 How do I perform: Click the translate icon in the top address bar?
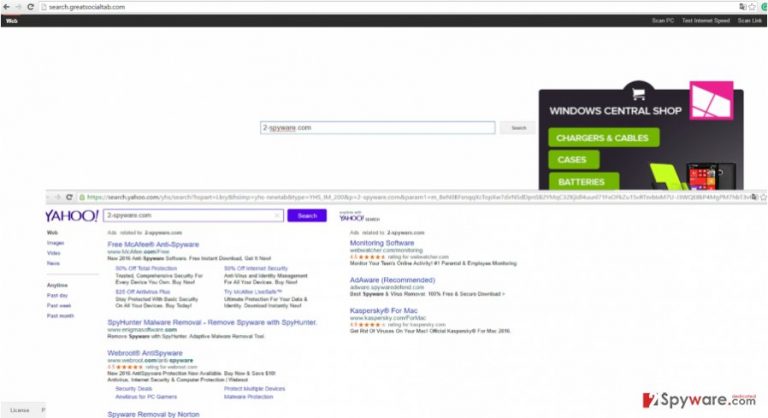[x=743, y=7]
